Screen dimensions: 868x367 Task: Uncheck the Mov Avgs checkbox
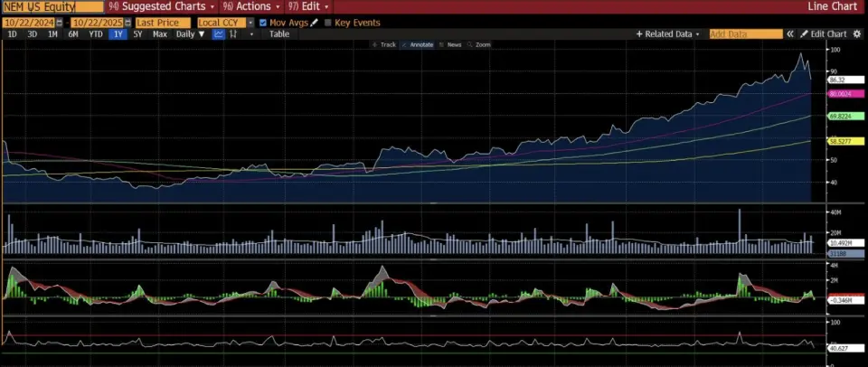click(263, 23)
